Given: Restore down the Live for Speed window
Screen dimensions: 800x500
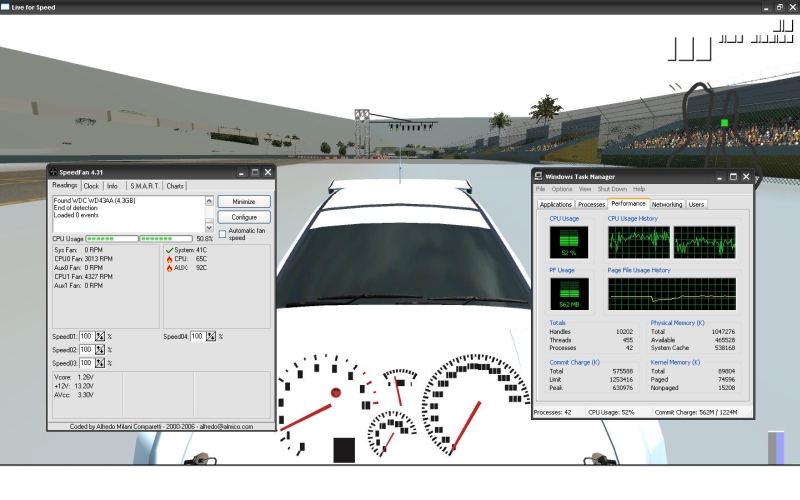Looking at the screenshot, I should point(780,7).
